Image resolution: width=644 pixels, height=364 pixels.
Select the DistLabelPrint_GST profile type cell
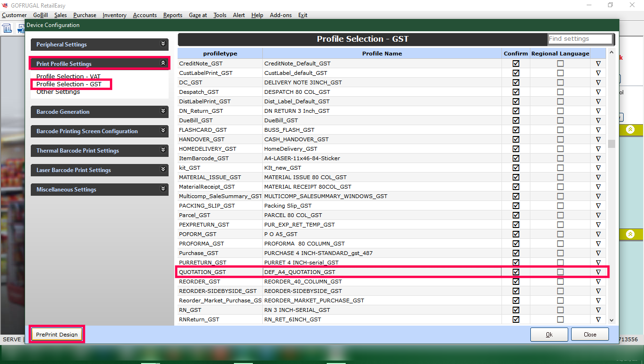(x=220, y=101)
